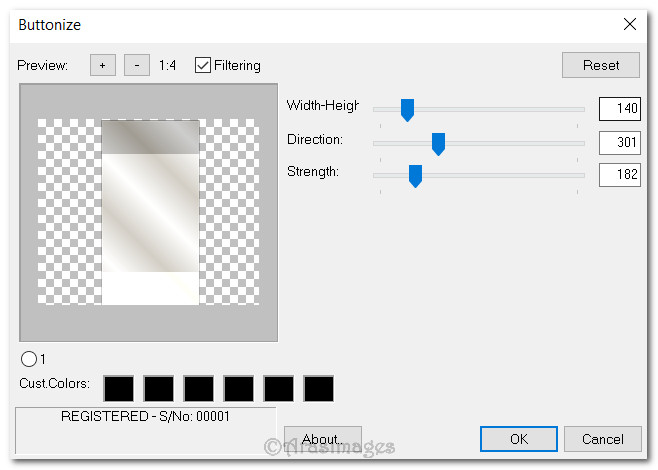Click the OK button
Viewport: 658px width, 470px height.
click(518, 439)
